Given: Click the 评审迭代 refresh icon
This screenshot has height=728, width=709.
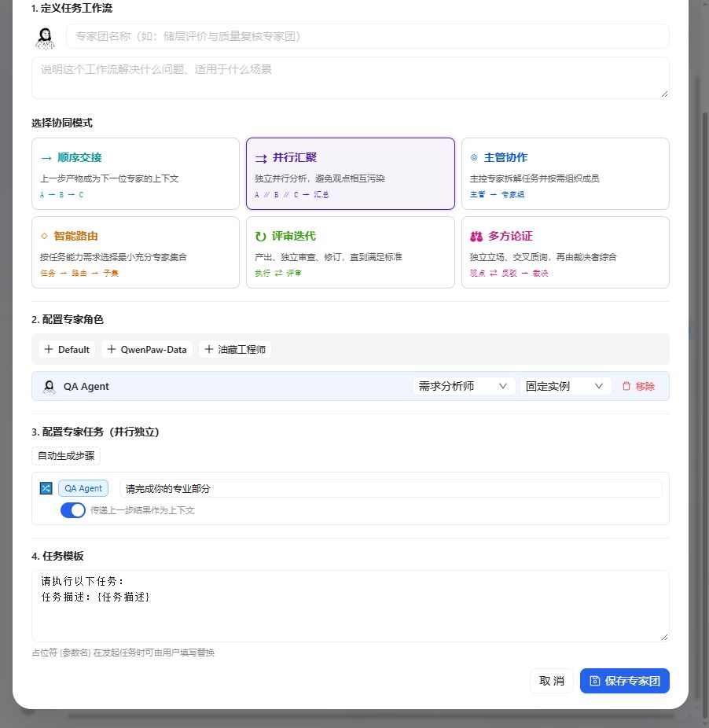Looking at the screenshot, I should coord(260,237).
